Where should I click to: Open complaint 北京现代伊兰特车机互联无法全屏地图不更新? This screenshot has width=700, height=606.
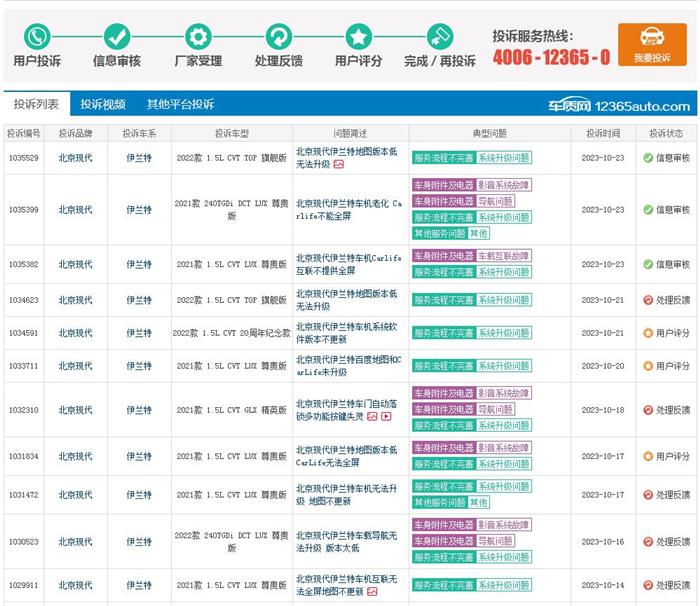346,585
